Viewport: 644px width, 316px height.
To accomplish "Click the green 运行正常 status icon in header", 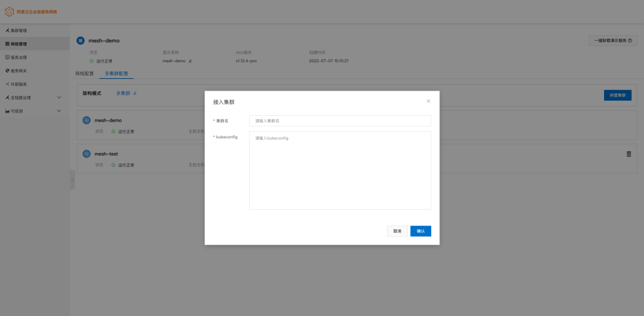I will click(x=92, y=61).
